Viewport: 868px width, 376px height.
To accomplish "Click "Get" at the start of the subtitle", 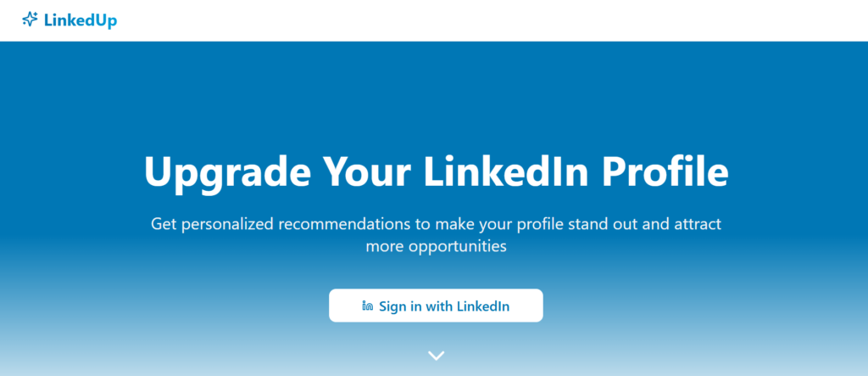I will pos(163,226).
